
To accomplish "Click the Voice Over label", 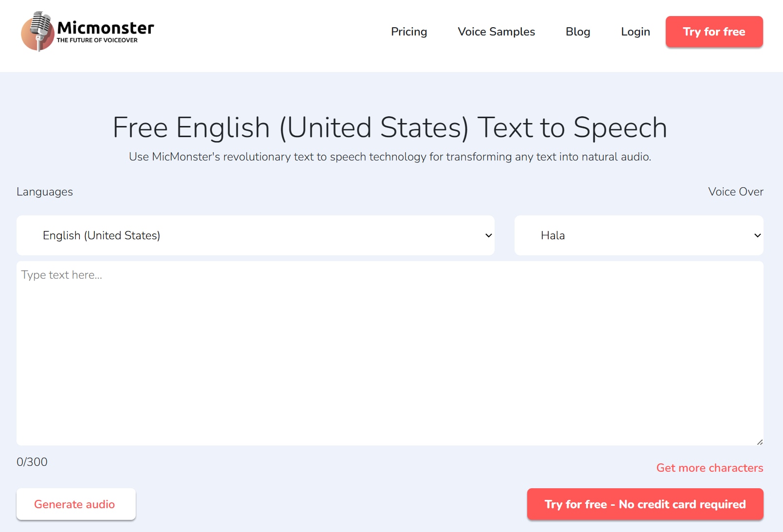I will click(735, 192).
